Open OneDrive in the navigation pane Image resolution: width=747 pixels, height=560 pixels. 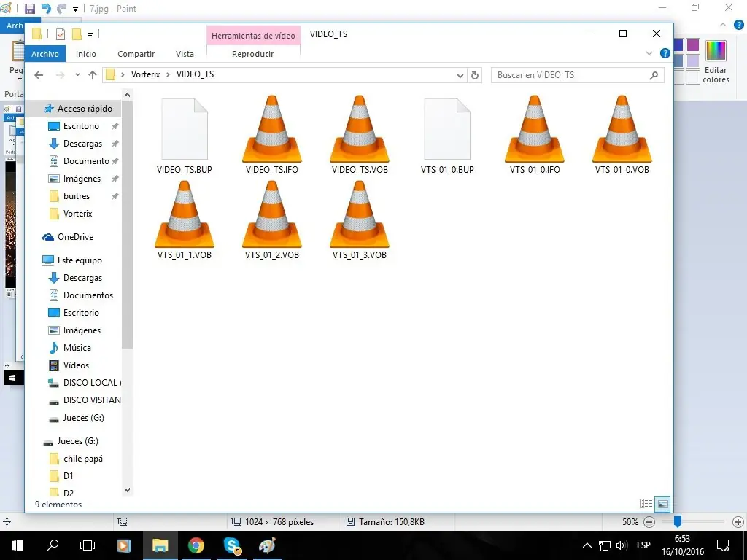(x=69, y=237)
